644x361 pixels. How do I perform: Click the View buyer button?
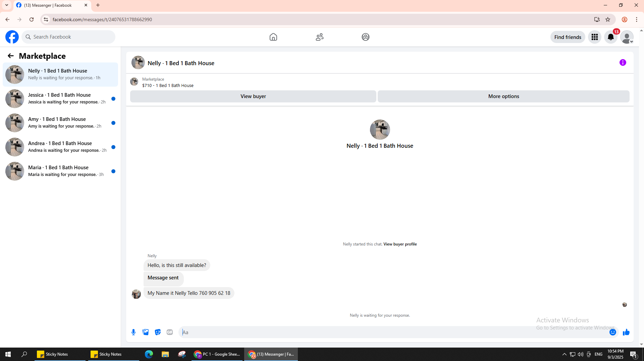pos(253,96)
